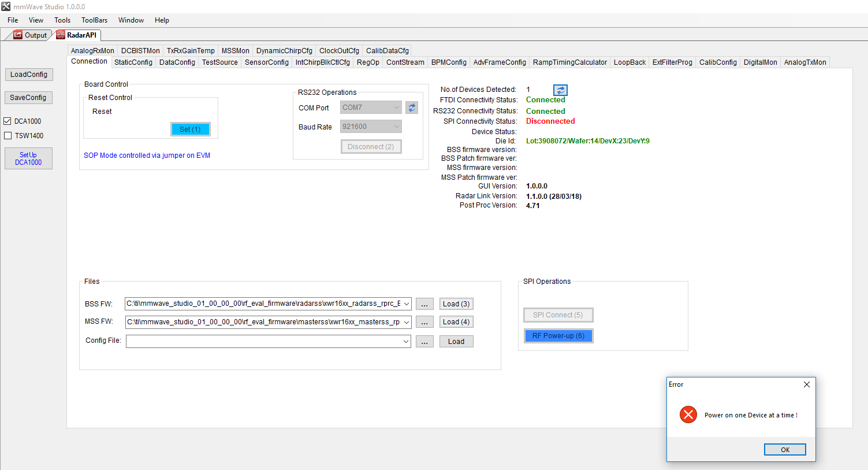Open the AnalogTxMon tab
The image size is (868, 470).
click(x=805, y=62)
